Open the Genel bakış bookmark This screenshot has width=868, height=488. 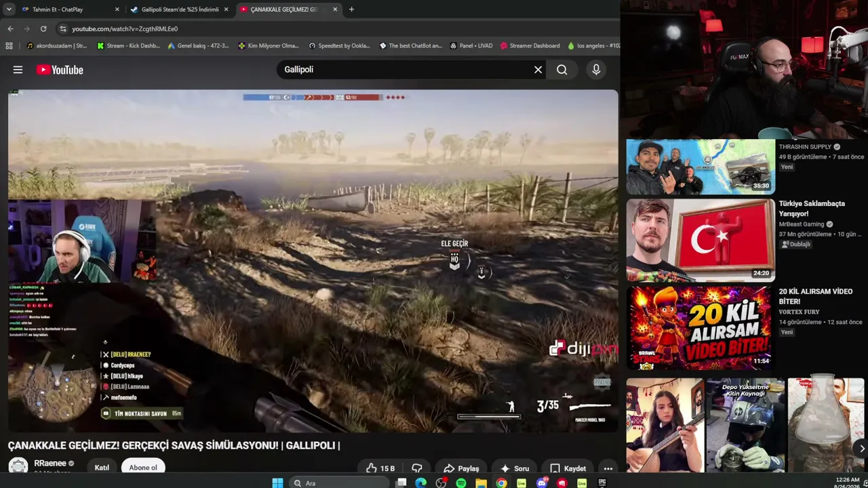pyautogui.click(x=198, y=45)
